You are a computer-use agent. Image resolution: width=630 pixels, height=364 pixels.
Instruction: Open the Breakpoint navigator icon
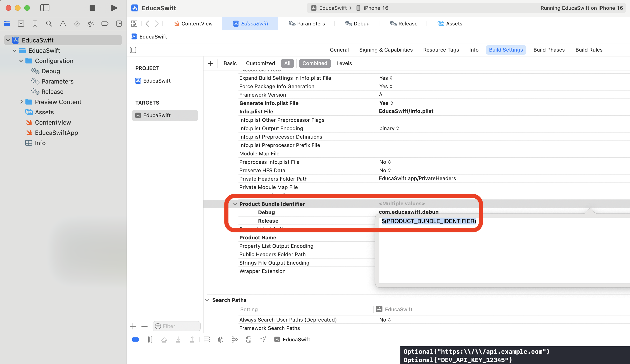point(105,24)
